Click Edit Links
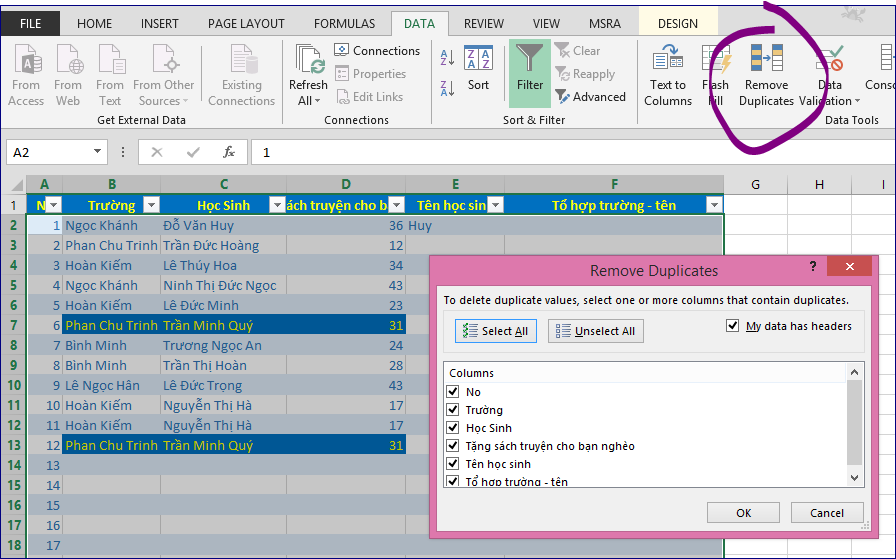Screen dimensions: 896x559 pos(369,97)
